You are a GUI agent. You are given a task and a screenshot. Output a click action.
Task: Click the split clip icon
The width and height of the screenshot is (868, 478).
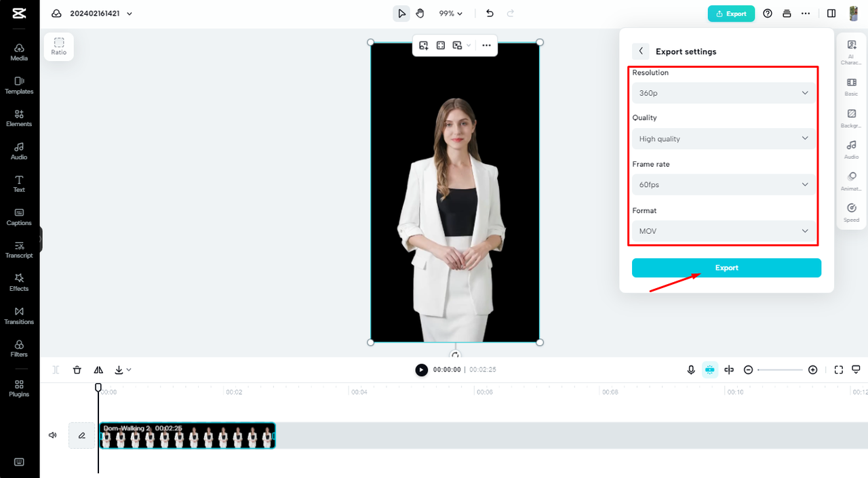pos(56,370)
